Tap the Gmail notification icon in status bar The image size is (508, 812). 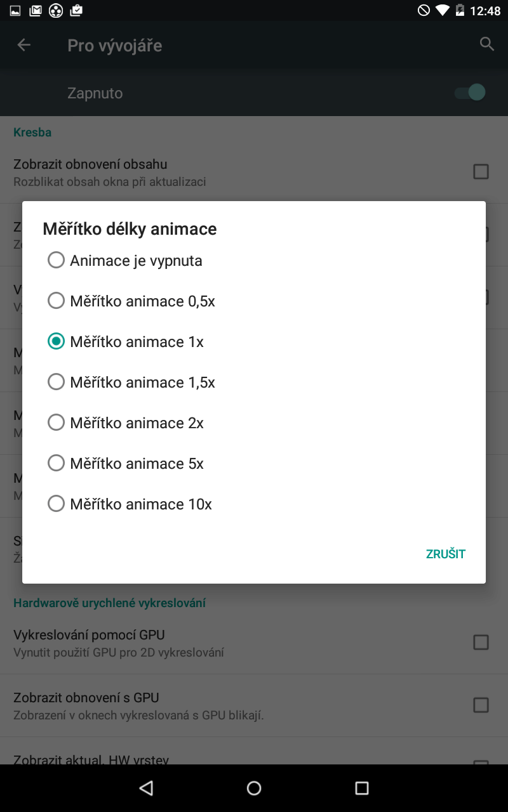click(x=36, y=10)
